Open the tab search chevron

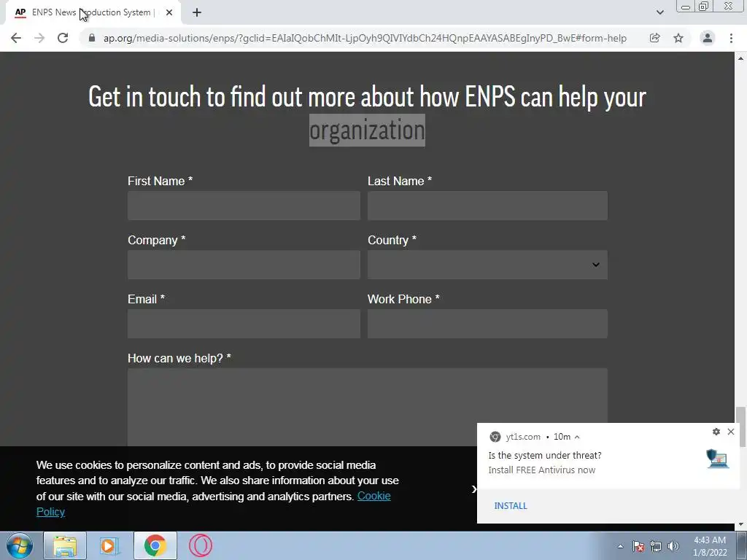659,12
